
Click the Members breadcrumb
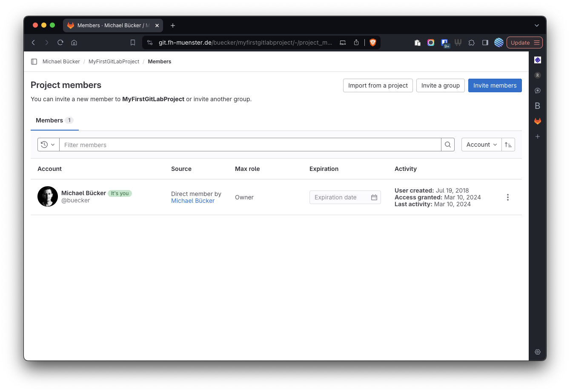coord(160,62)
